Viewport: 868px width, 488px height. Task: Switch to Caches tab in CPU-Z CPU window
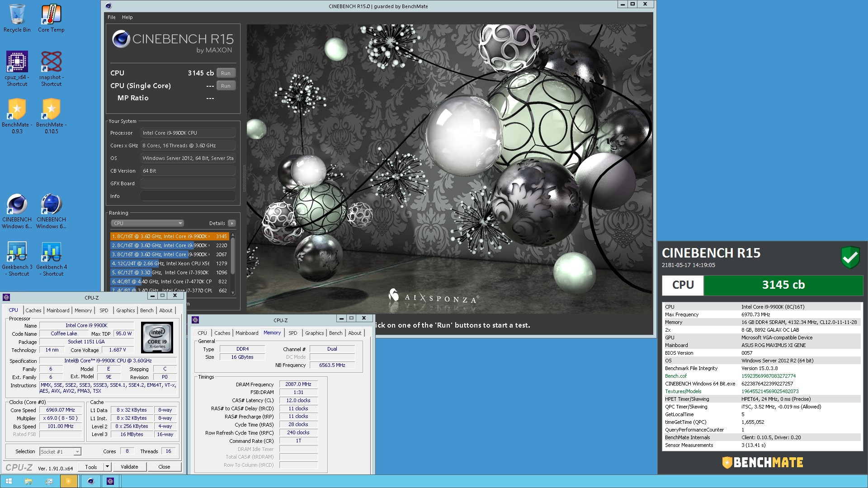[33, 310]
